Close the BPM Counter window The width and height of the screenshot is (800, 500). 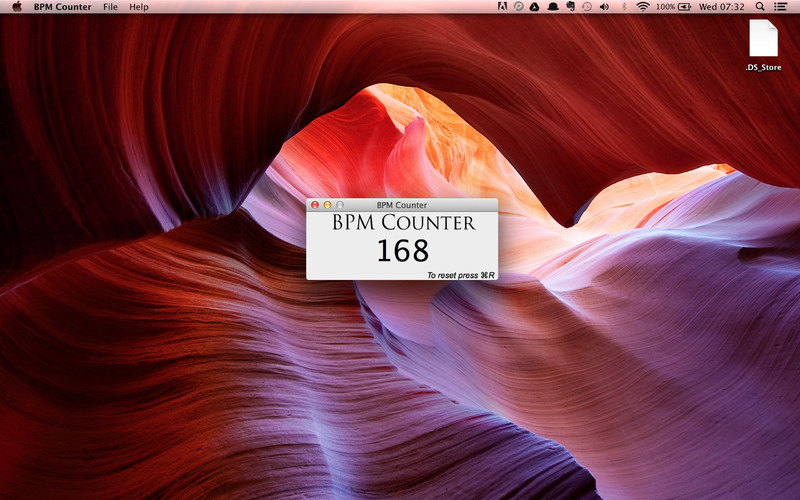315,205
